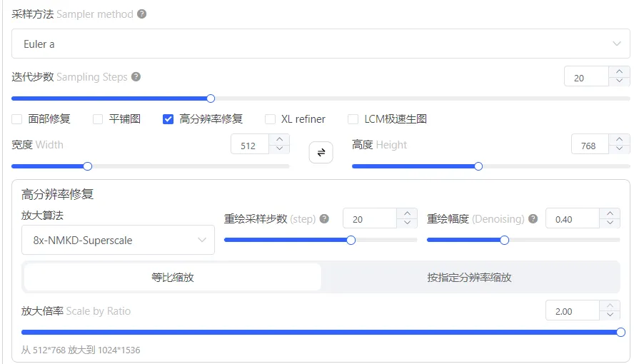Switch to 按指定分辨率缩放 tab

click(470, 277)
